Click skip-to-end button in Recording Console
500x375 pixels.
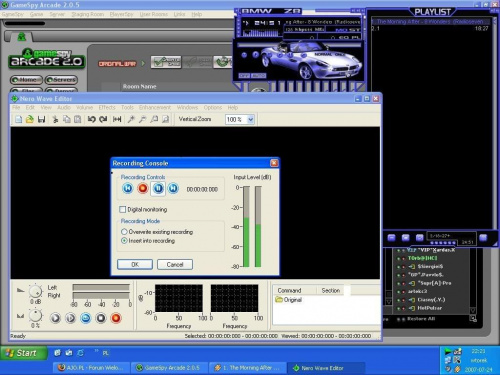coord(173,189)
